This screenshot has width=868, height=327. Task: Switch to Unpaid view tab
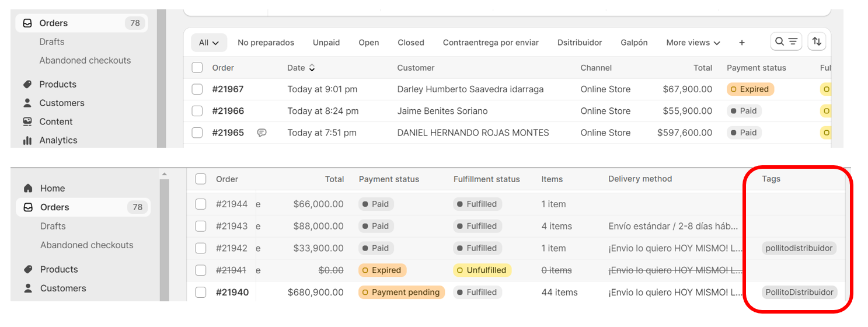click(326, 43)
